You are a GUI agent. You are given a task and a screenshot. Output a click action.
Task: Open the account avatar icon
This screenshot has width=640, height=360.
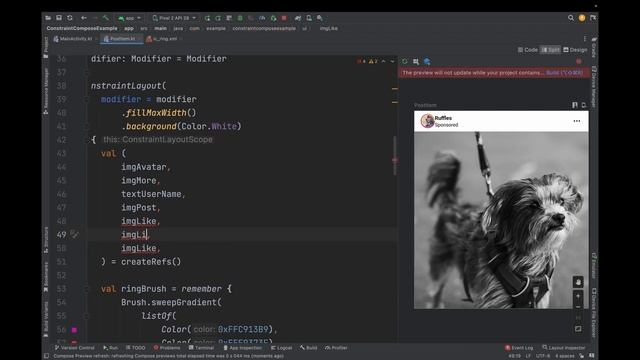pos(582,18)
